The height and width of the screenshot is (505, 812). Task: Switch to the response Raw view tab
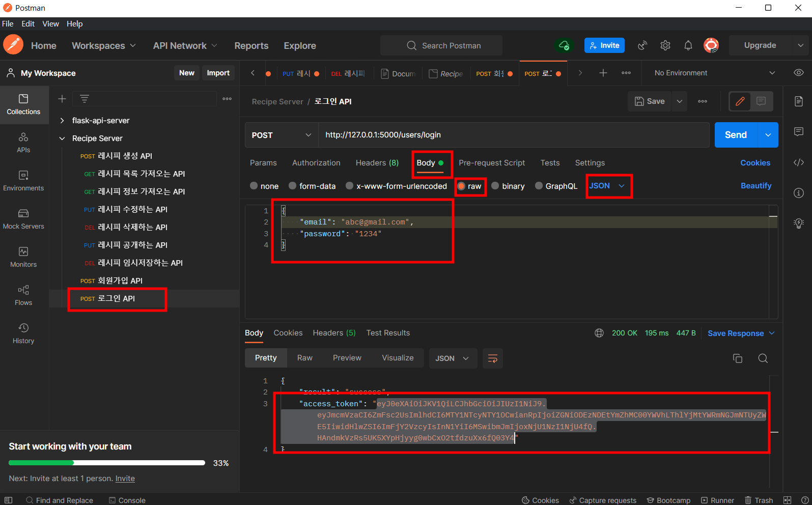point(305,358)
